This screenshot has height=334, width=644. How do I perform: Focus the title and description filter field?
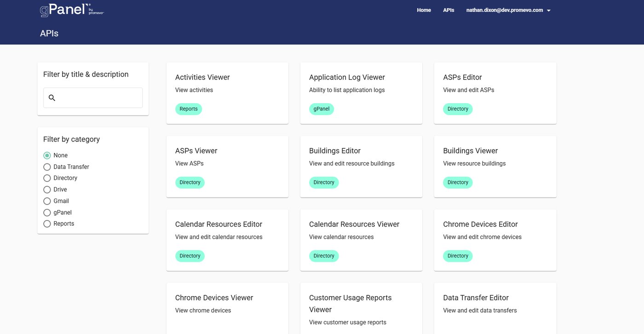[93, 98]
